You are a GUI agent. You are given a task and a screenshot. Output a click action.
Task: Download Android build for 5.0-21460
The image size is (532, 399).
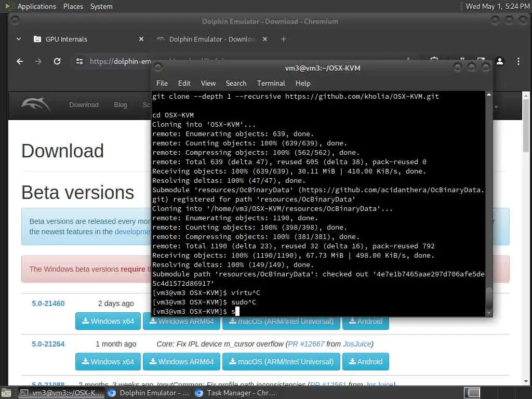pos(366,323)
